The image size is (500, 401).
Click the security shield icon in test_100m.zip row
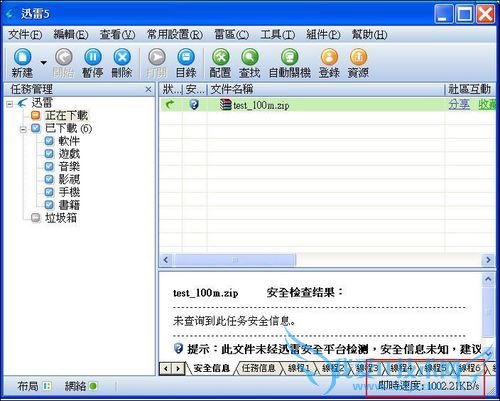(x=194, y=105)
